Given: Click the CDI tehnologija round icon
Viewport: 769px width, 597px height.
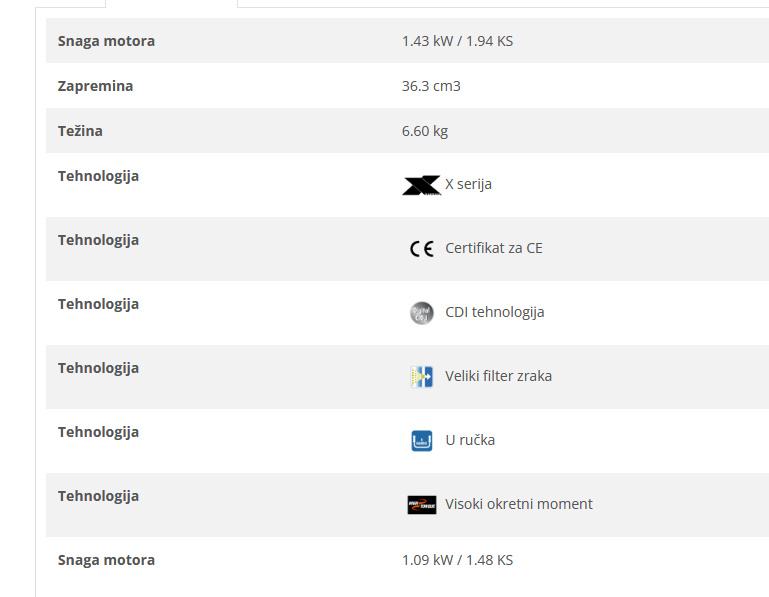Looking at the screenshot, I should [422, 313].
